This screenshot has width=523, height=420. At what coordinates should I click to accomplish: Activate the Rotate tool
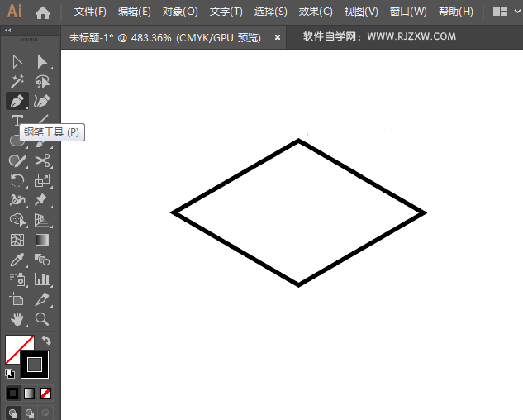[17, 180]
